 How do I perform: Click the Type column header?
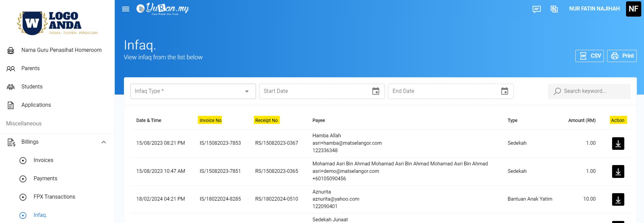point(513,120)
